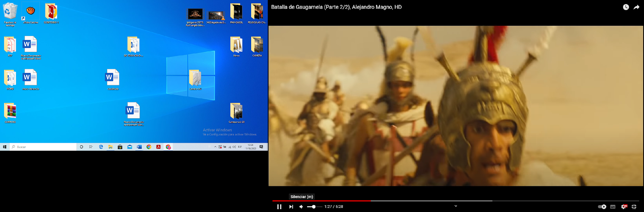Select the aTube Catcher shortcut

click(31, 13)
